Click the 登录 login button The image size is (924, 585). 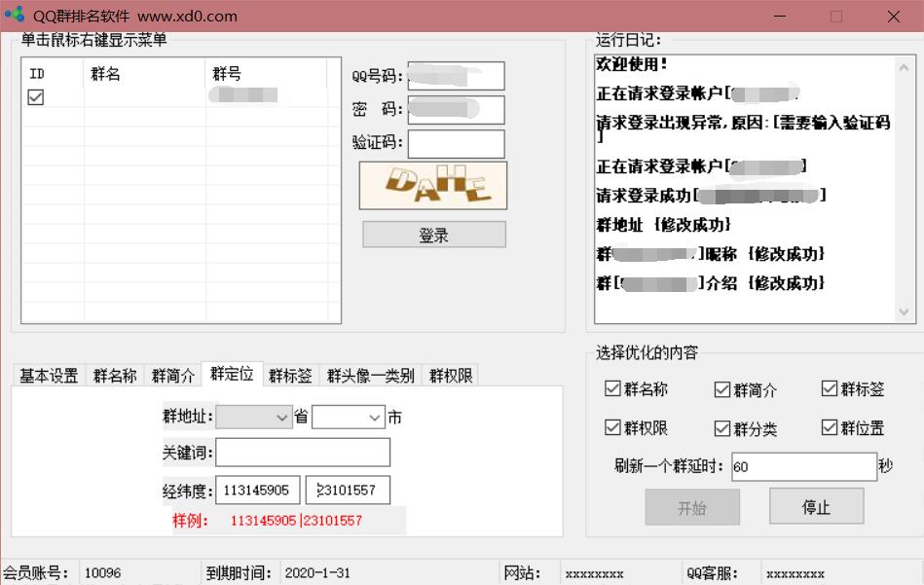[x=433, y=235]
